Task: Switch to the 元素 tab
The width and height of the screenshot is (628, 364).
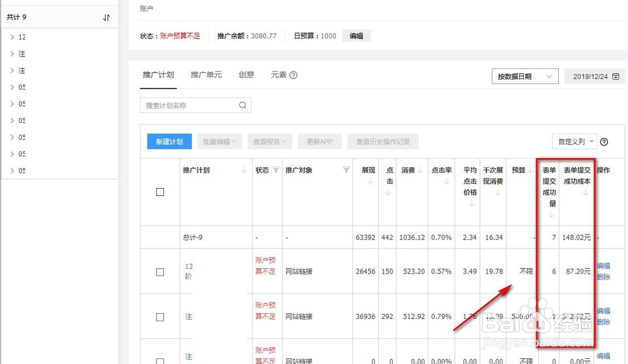Action: [279, 75]
